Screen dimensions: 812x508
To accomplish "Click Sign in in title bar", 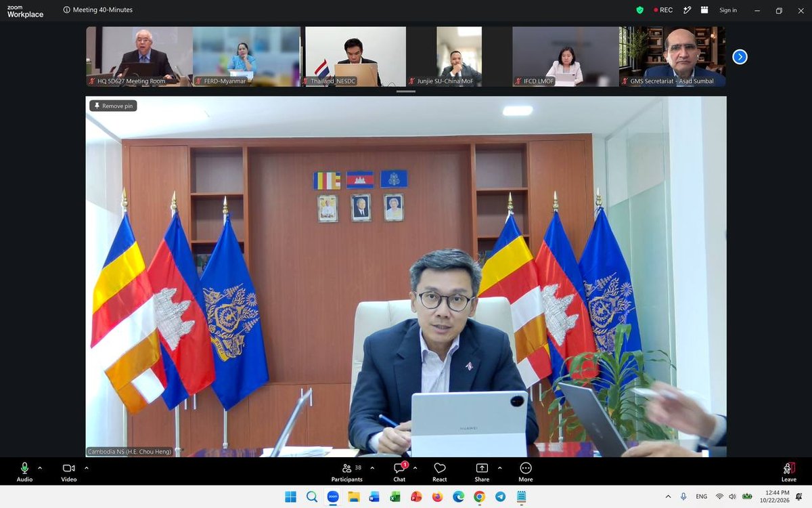I will [728, 10].
